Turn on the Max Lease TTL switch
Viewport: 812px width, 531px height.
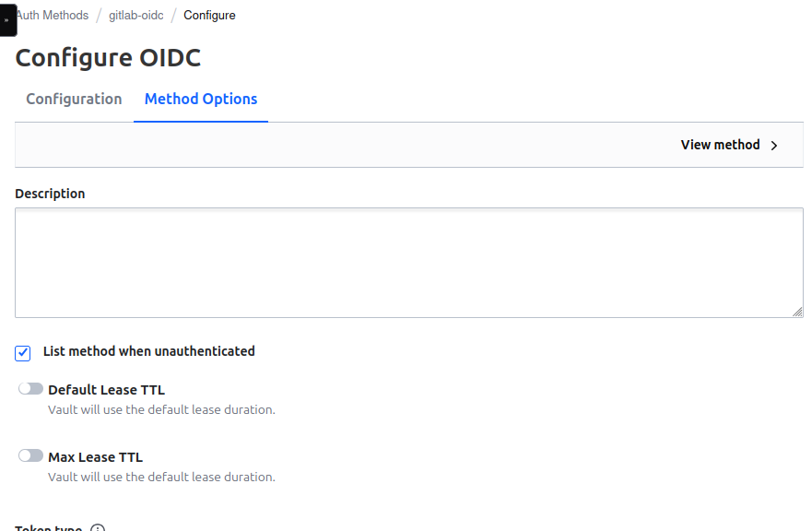pyautogui.click(x=31, y=455)
